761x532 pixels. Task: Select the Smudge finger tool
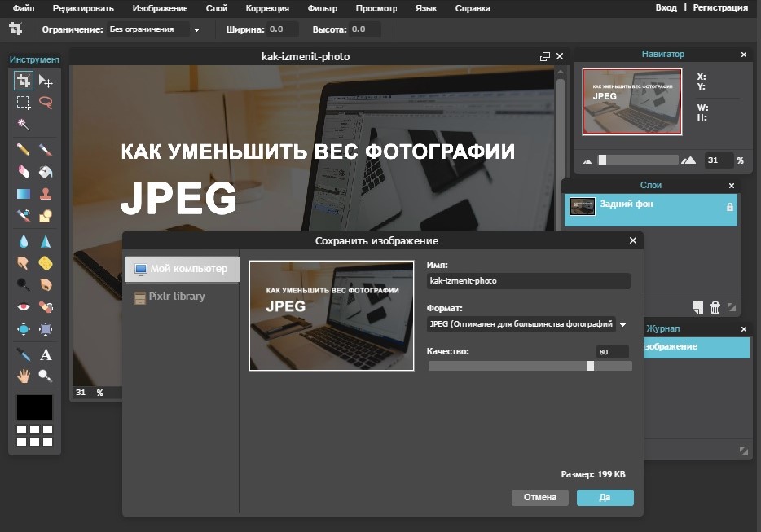24,263
